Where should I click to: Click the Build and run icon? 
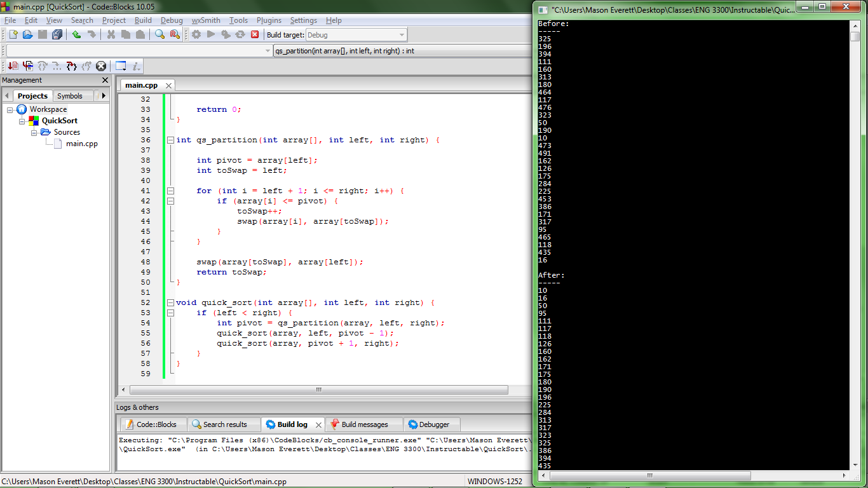click(226, 35)
